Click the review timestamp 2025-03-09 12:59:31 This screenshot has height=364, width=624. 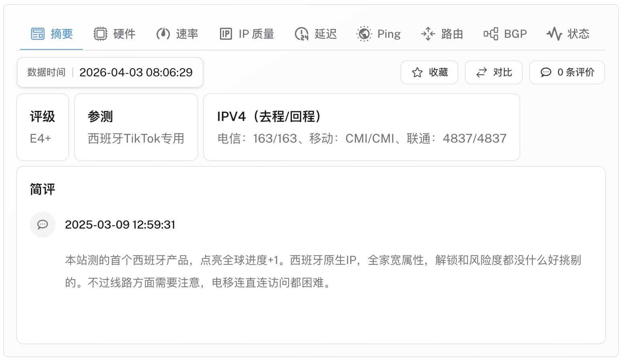120,225
